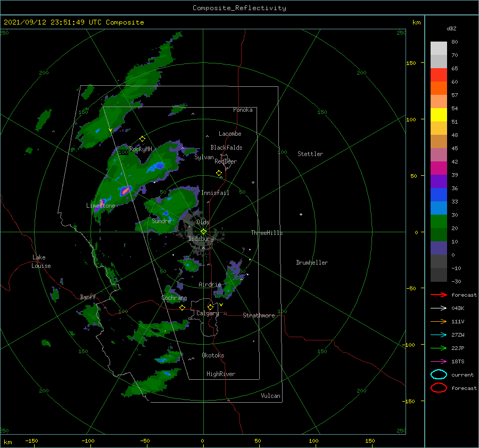479x448 pixels.
Task: Click the Banff town label
Action: click(88, 297)
